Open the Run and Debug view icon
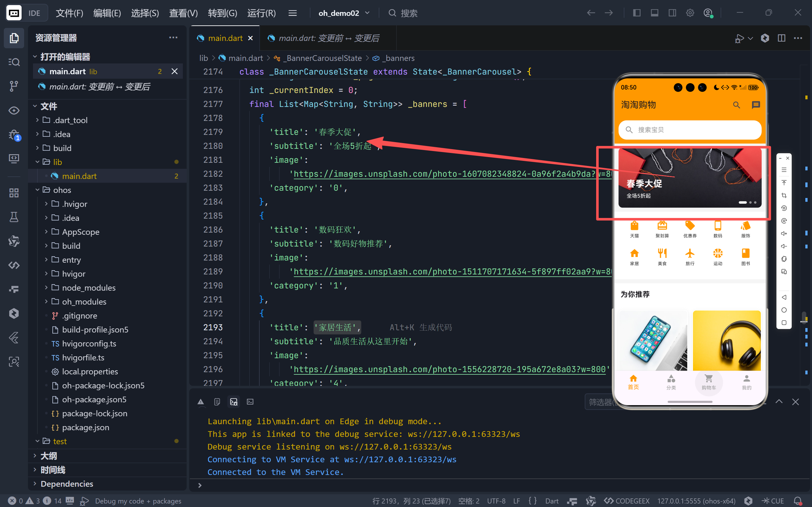 14,135
